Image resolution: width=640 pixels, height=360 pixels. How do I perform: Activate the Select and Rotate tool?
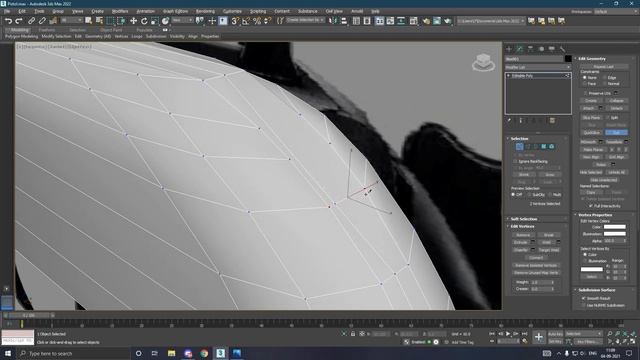(x=144, y=21)
